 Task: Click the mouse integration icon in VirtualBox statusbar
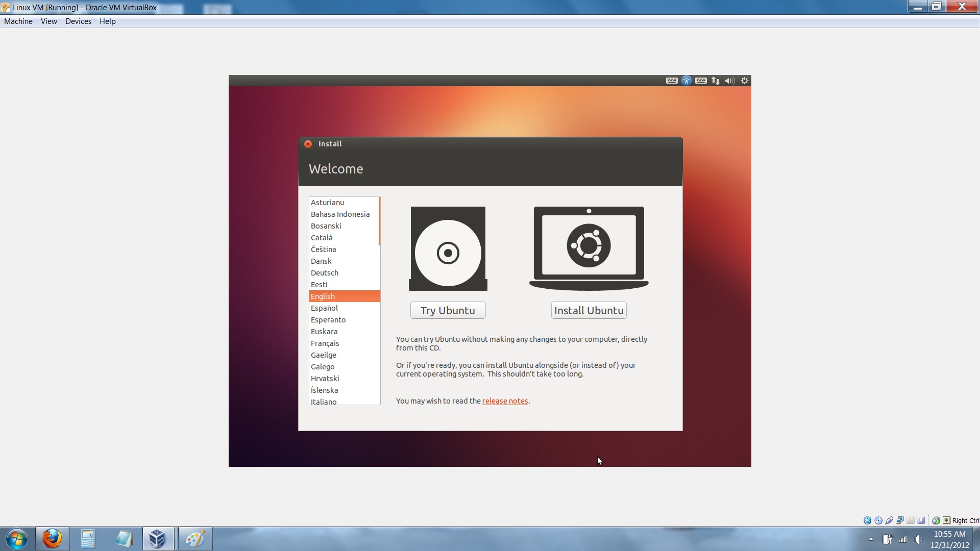(937, 520)
